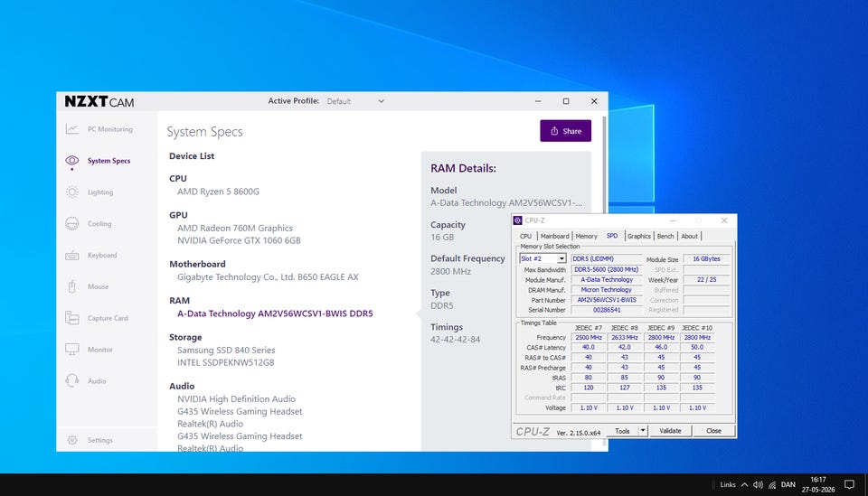Click the DRAM Manuf. Micron Technology field
Screen dimensions: 868x496
pyautogui.click(x=607, y=290)
